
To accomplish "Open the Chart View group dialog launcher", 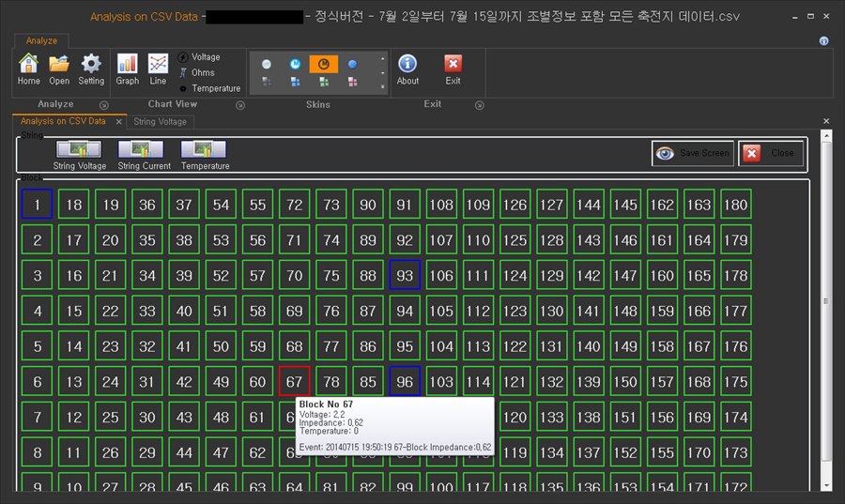I will [x=240, y=105].
